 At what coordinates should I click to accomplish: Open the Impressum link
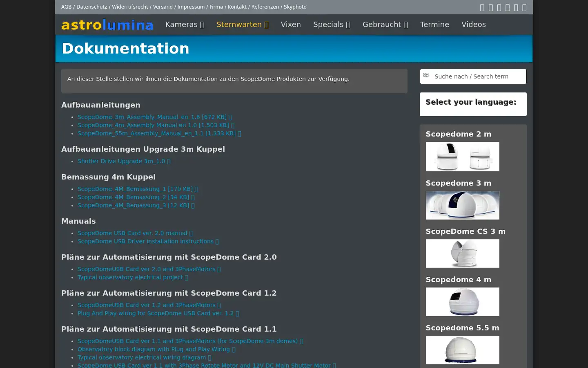point(191,7)
